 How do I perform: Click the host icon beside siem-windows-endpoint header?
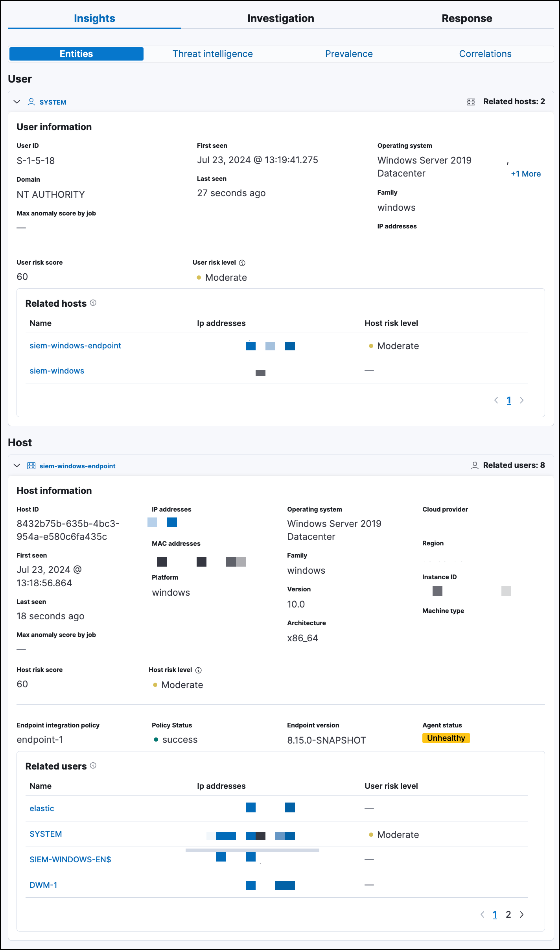click(31, 466)
